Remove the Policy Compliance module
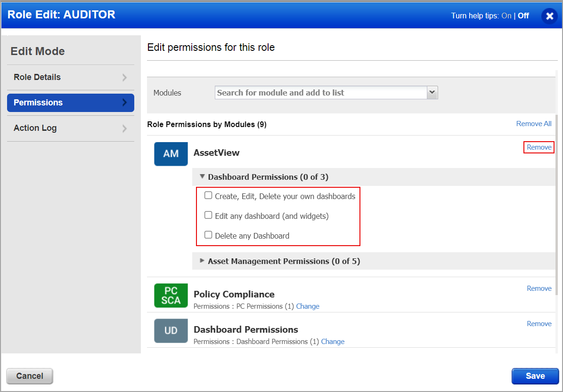 click(539, 288)
